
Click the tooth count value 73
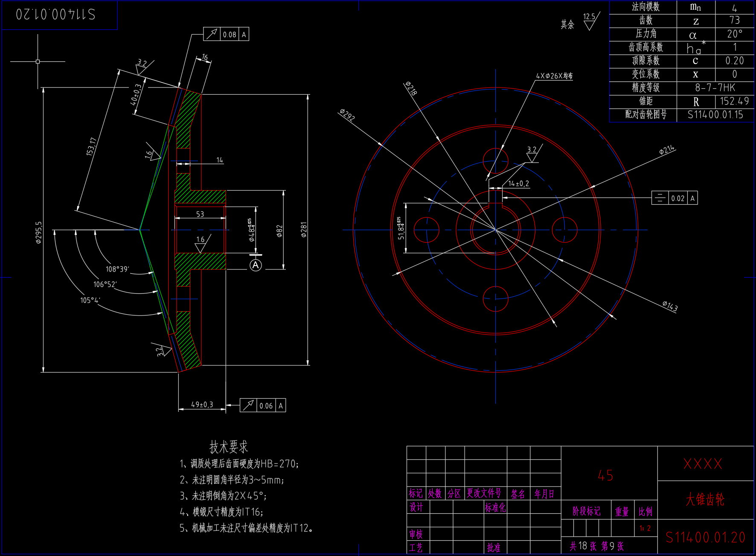tap(734, 20)
